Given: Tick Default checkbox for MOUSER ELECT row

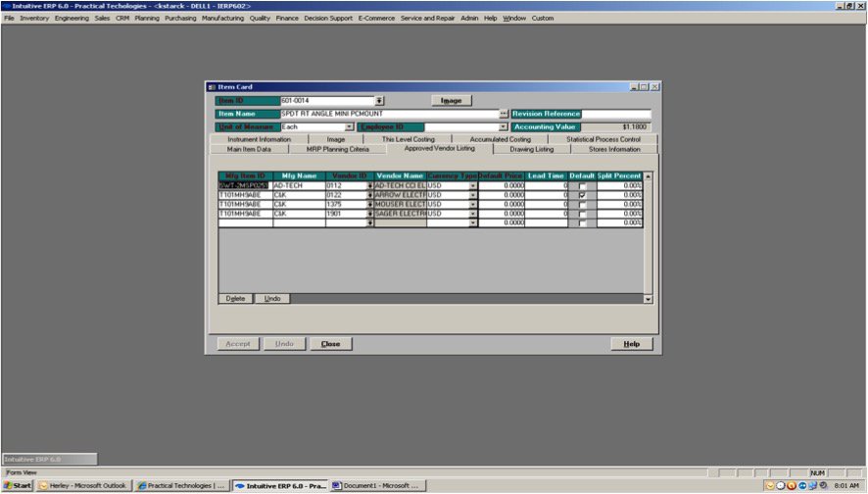Looking at the screenshot, I should [x=582, y=205].
